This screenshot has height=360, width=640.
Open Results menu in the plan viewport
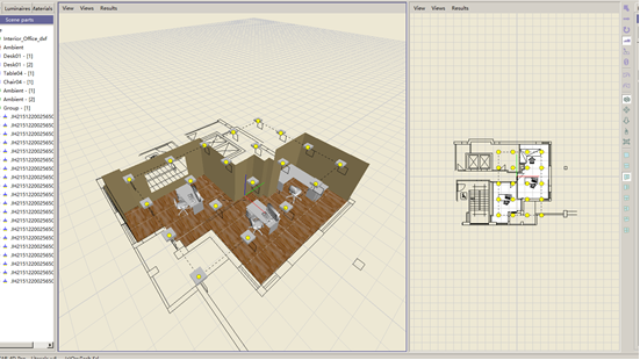pyautogui.click(x=460, y=8)
